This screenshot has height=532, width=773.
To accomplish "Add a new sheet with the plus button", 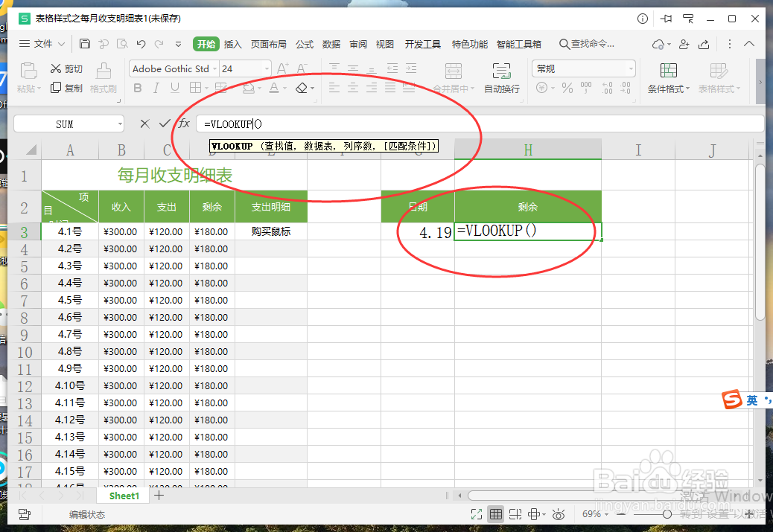I will 159,495.
